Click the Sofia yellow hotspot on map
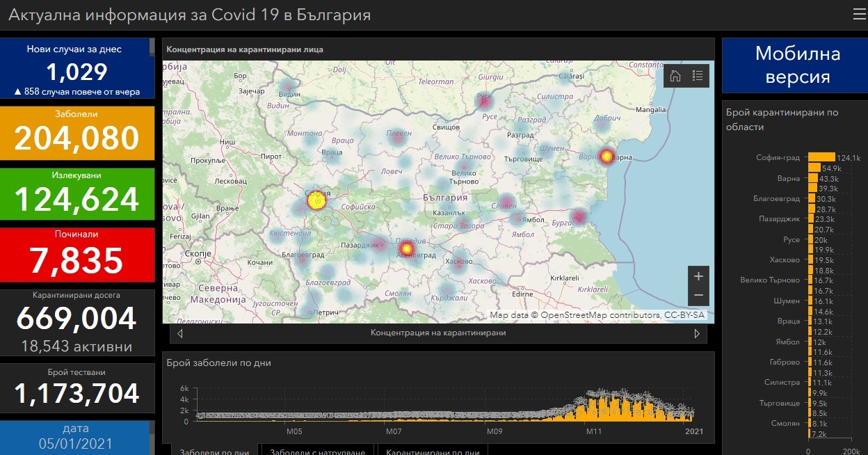This screenshot has width=868, height=455. coord(316,201)
